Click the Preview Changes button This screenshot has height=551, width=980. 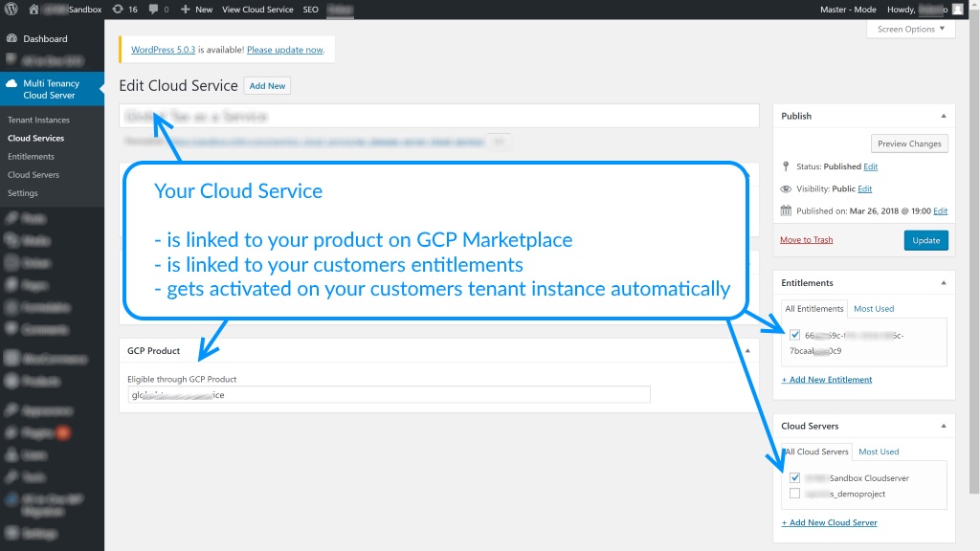pyautogui.click(x=909, y=143)
